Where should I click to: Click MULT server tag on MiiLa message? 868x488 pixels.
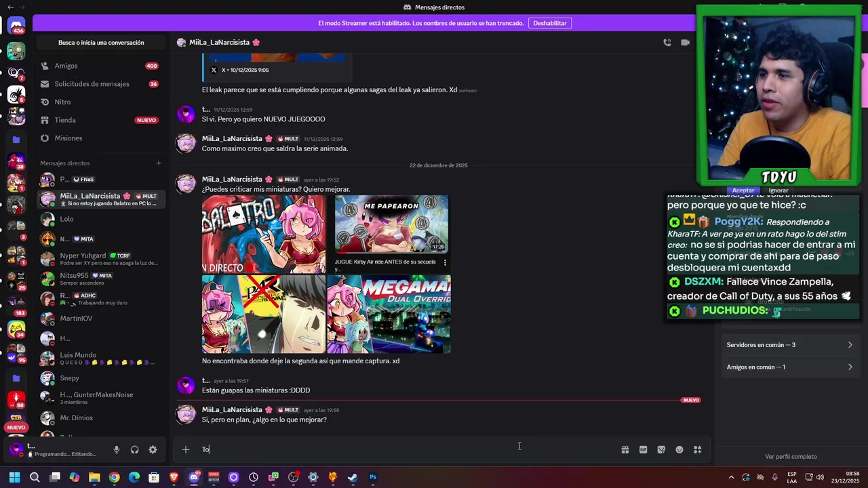click(x=288, y=410)
